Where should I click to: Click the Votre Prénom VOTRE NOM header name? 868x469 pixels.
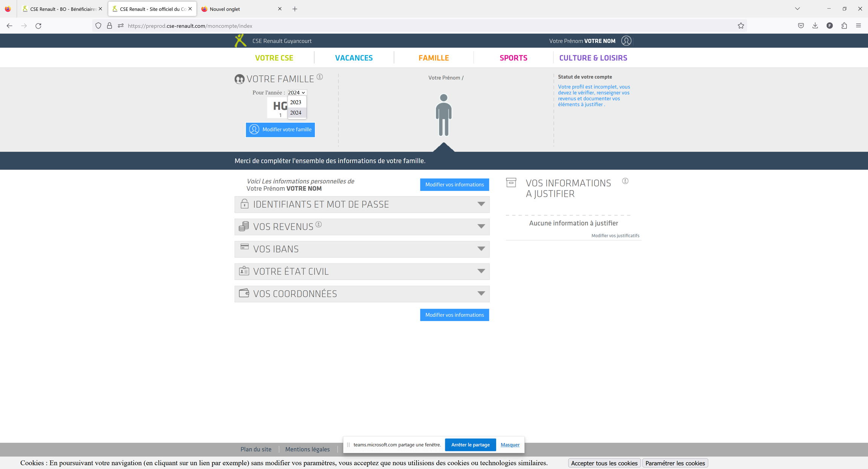tap(582, 41)
